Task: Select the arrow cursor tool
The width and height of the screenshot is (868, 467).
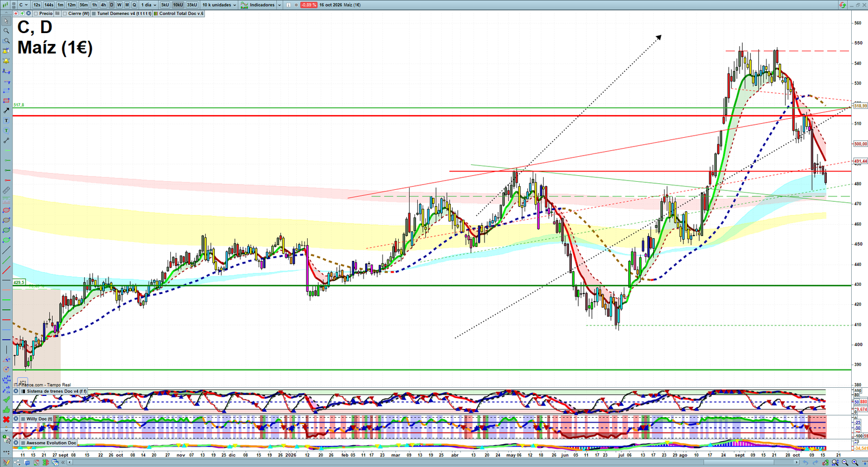Action: point(6,21)
